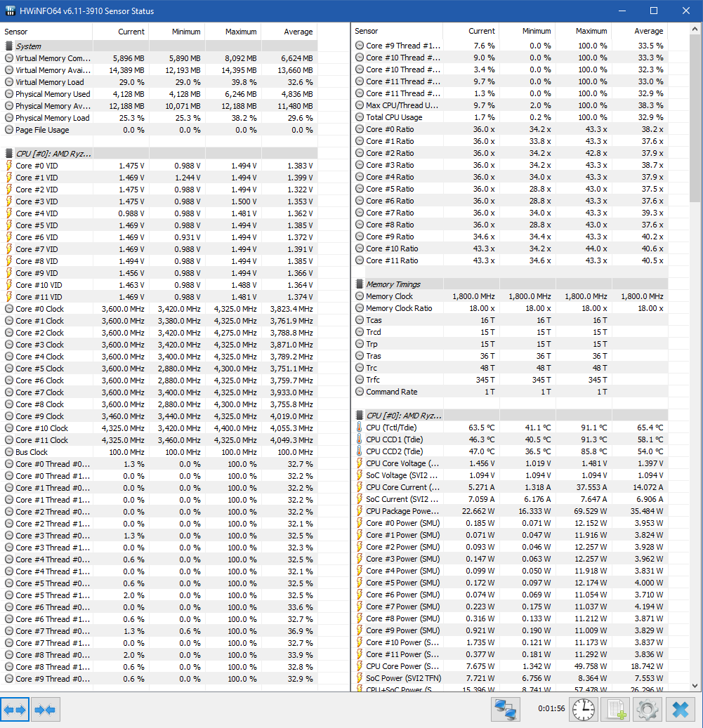This screenshot has width=703, height=728.
Task: Click right pane Maximum column header
Action: click(x=584, y=31)
